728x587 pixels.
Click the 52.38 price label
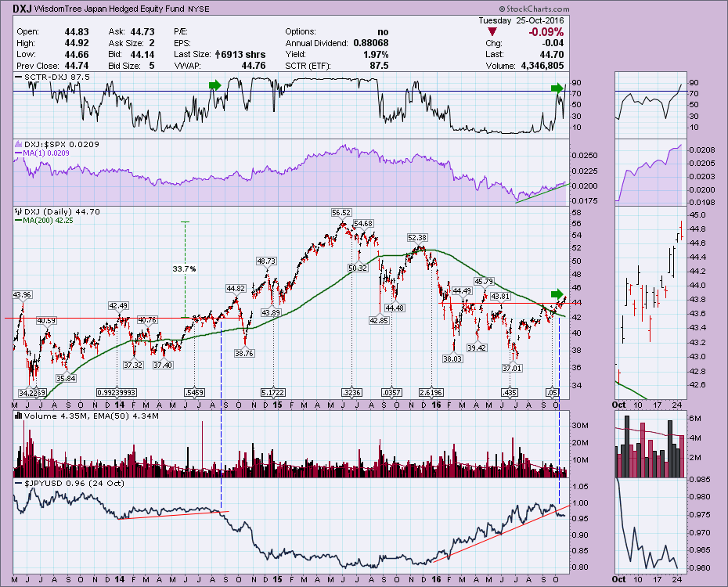point(417,238)
